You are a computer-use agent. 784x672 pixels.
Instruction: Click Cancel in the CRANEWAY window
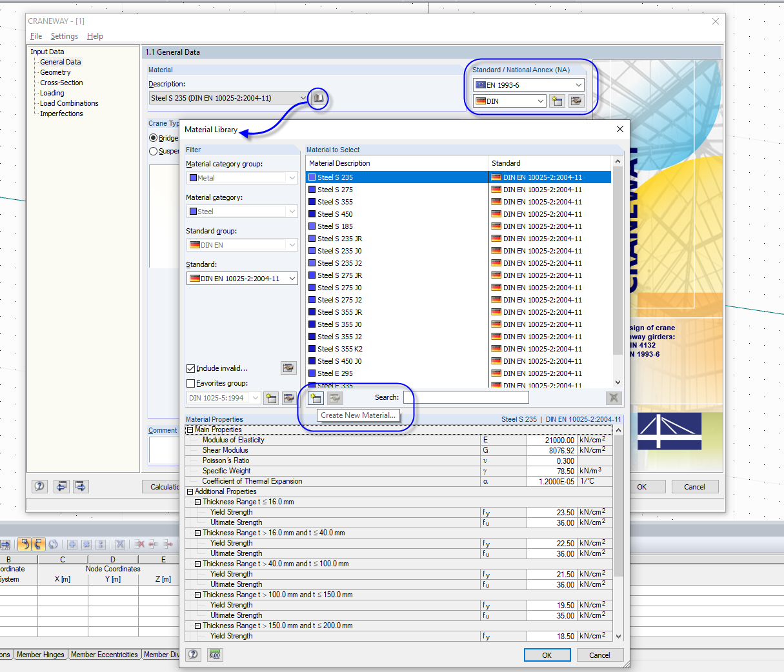[694, 486]
